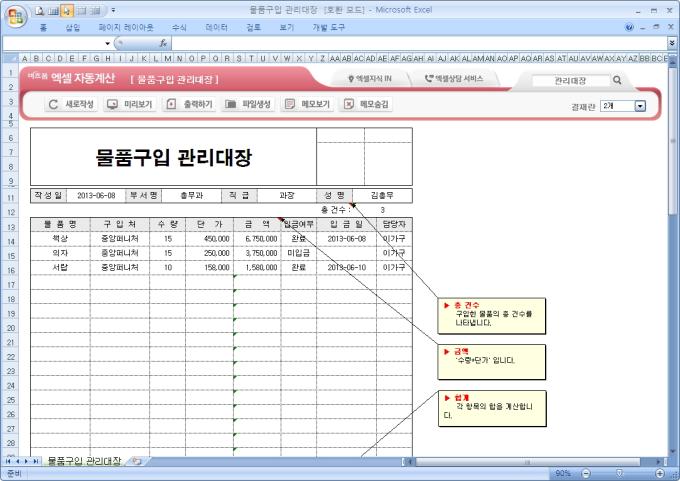This screenshot has height=481, width=680.
Task: Select the 6,750,000 amount cell
Action: pos(257,239)
